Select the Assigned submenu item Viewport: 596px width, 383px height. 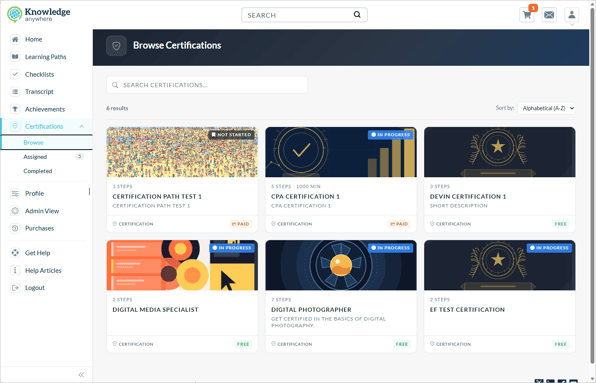tap(35, 157)
